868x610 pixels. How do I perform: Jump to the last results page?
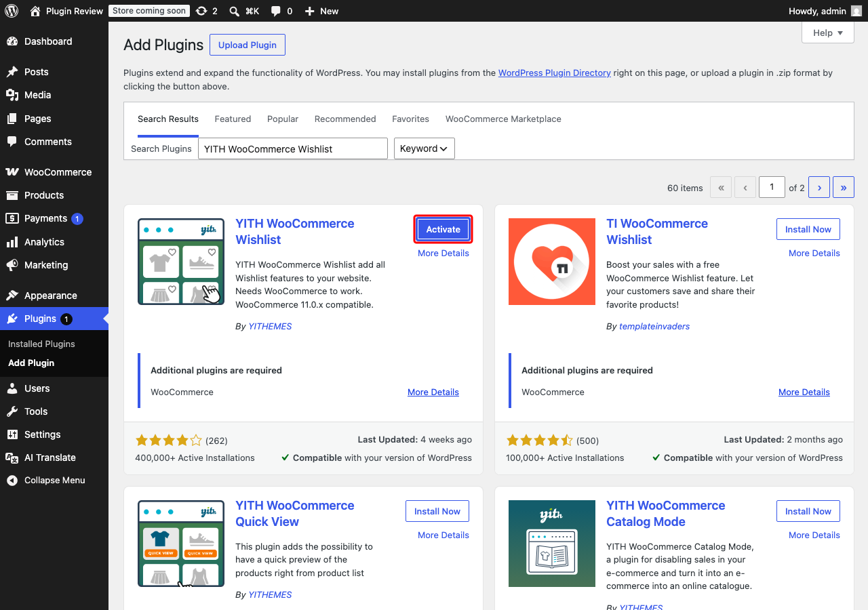coord(844,188)
